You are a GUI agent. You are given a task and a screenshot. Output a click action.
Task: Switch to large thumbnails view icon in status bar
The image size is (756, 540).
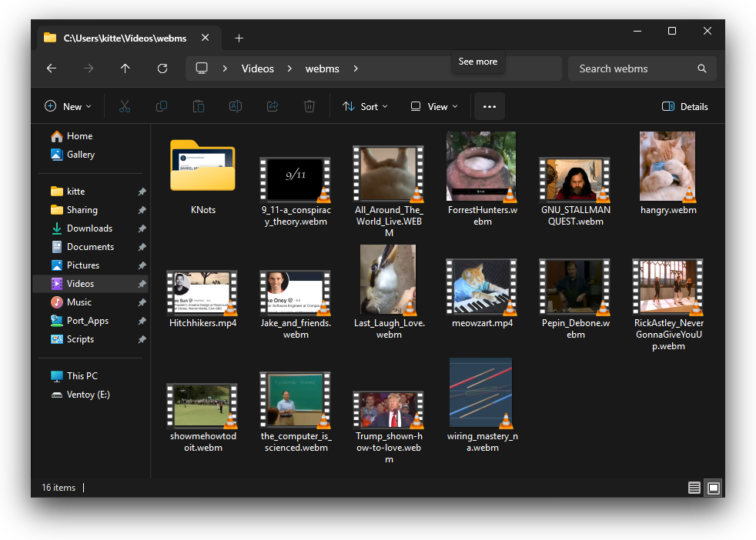(714, 488)
